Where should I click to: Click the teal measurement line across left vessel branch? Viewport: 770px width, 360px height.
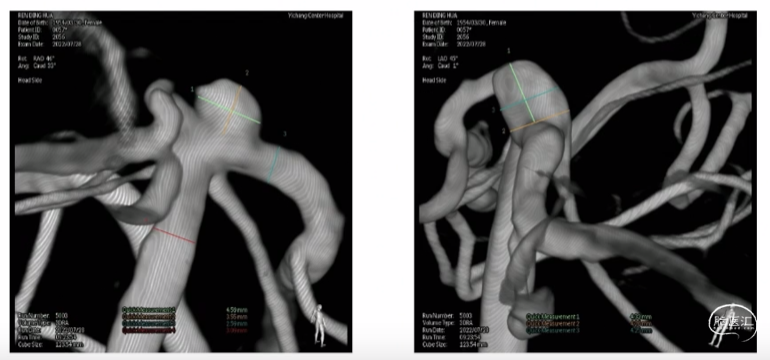click(x=274, y=164)
